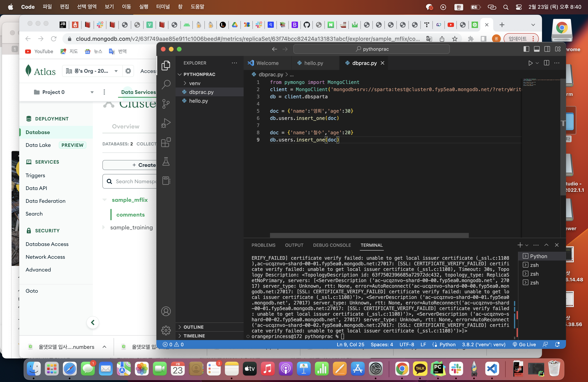Toggle the bottom panel layout
This screenshot has height=382, width=588.
[537, 49]
